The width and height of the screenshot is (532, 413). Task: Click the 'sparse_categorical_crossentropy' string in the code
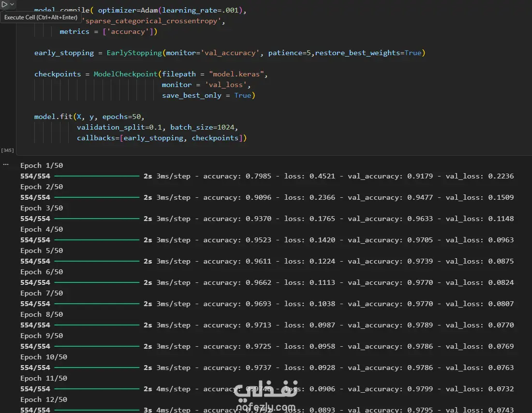(x=153, y=21)
